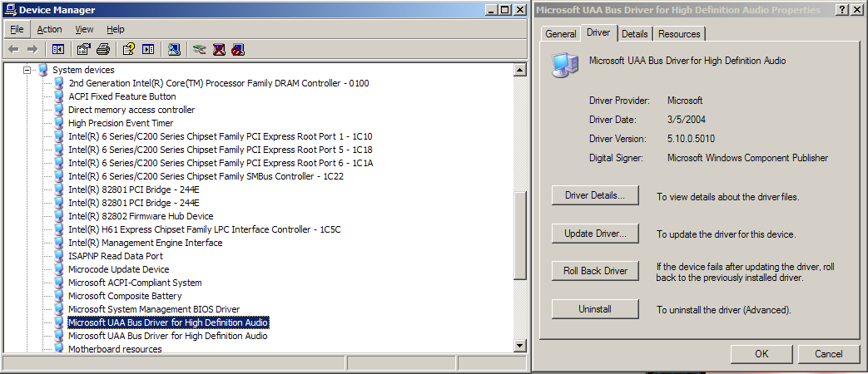This screenshot has width=868, height=374.
Task: Open the Properties toolbar icon in Device Manager
Action: pyautogui.click(x=83, y=50)
